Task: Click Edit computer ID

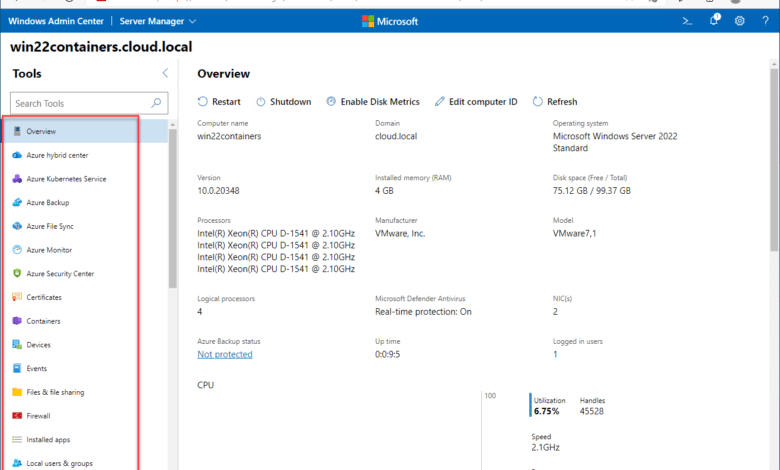Action: coord(476,101)
